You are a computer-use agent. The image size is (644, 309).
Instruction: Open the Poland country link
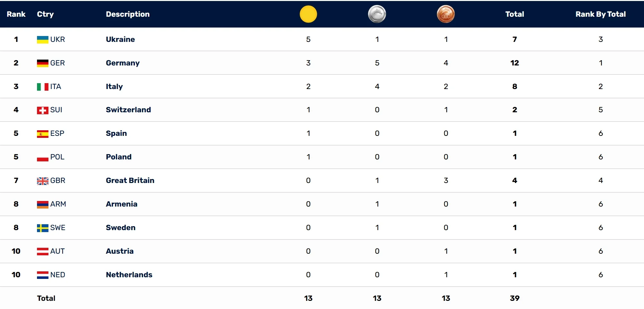pyautogui.click(x=119, y=157)
